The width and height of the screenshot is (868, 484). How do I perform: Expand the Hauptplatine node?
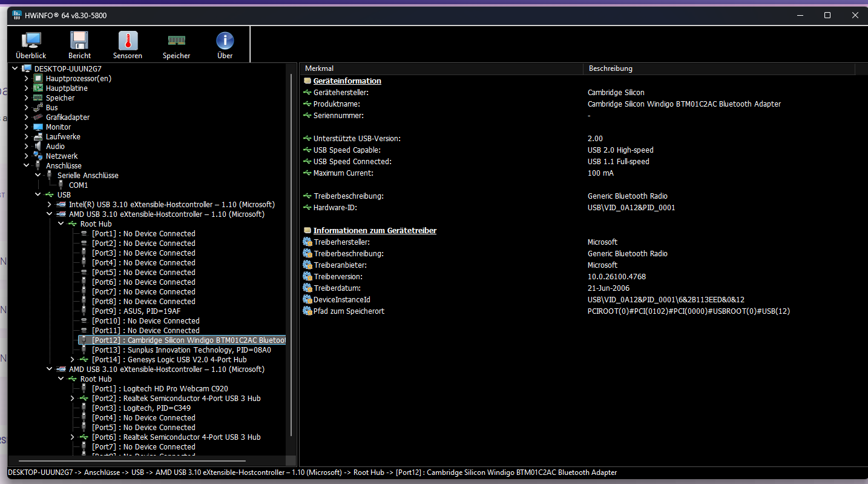tap(26, 88)
